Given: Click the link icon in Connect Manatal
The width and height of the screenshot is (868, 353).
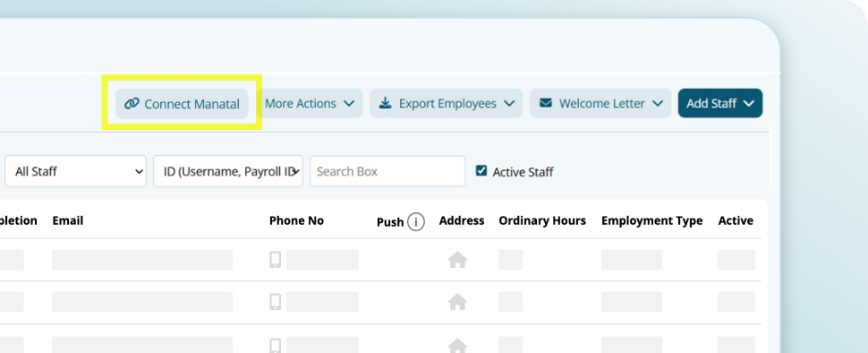Looking at the screenshot, I should point(132,104).
